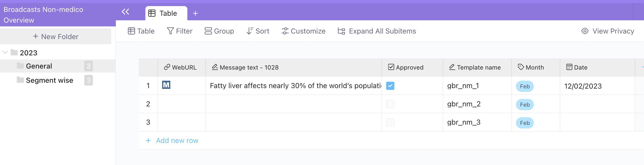This screenshot has width=644, height=165.
Task: Select the Table tab
Action: click(x=166, y=13)
